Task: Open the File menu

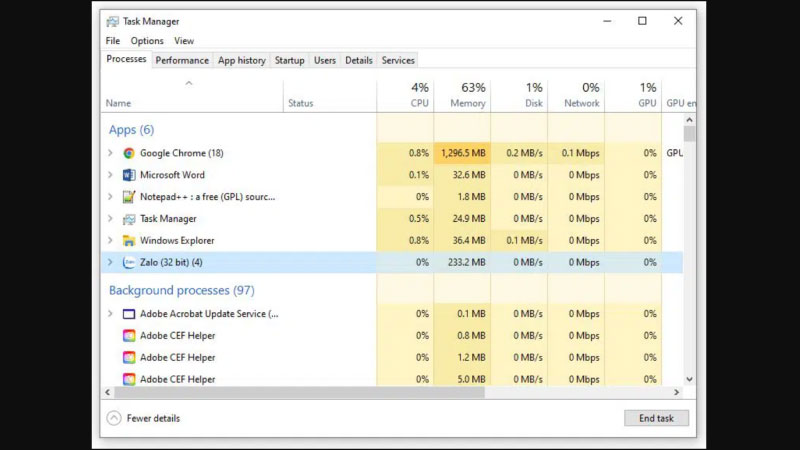Action: [x=113, y=41]
